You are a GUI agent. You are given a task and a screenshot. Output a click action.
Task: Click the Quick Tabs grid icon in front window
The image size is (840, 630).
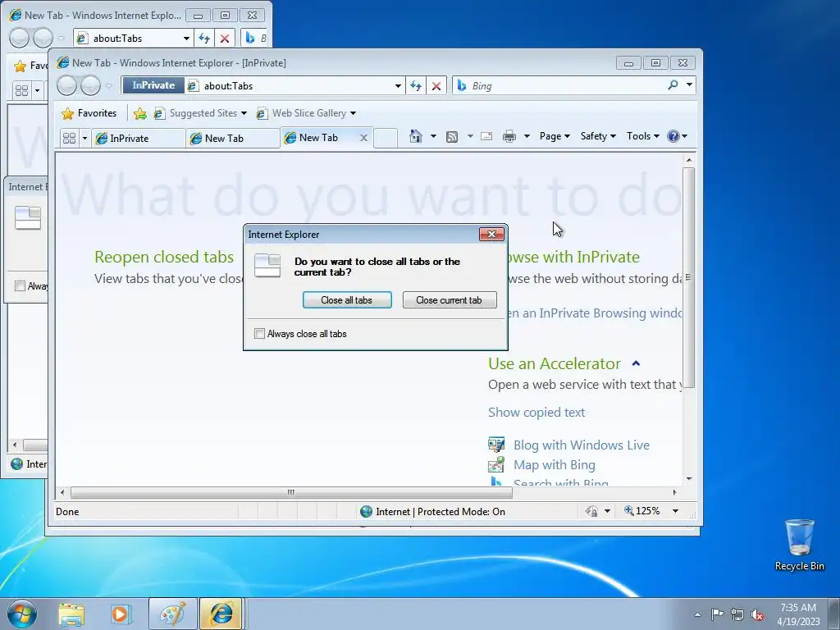tap(69, 138)
